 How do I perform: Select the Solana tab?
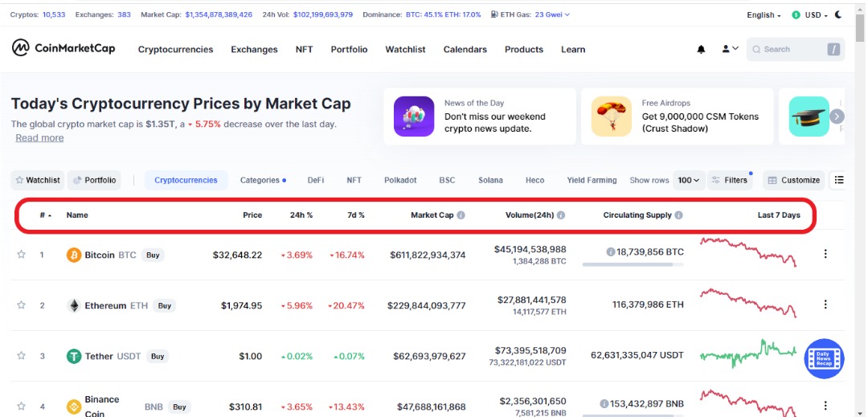click(x=490, y=180)
